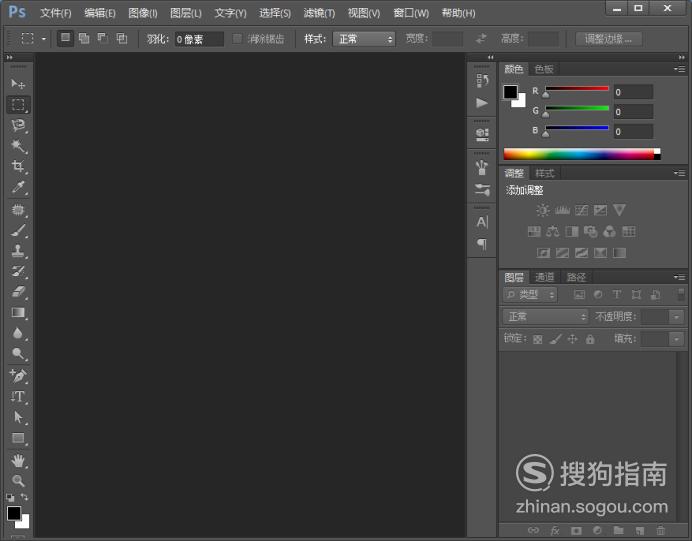
Task: Select the Pen tool
Action: (x=18, y=376)
